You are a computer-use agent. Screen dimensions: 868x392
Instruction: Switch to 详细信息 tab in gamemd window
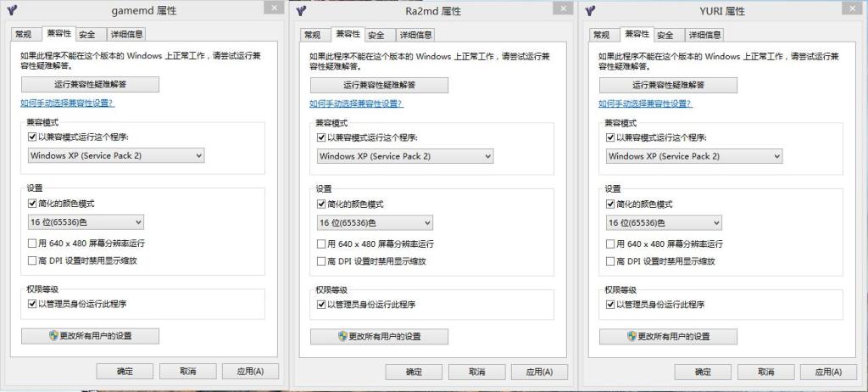127,34
